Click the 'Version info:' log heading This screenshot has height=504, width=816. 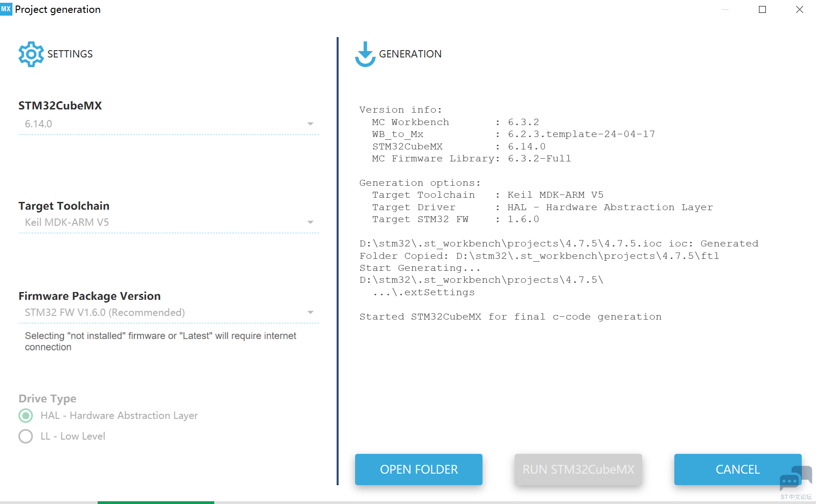[401, 110]
